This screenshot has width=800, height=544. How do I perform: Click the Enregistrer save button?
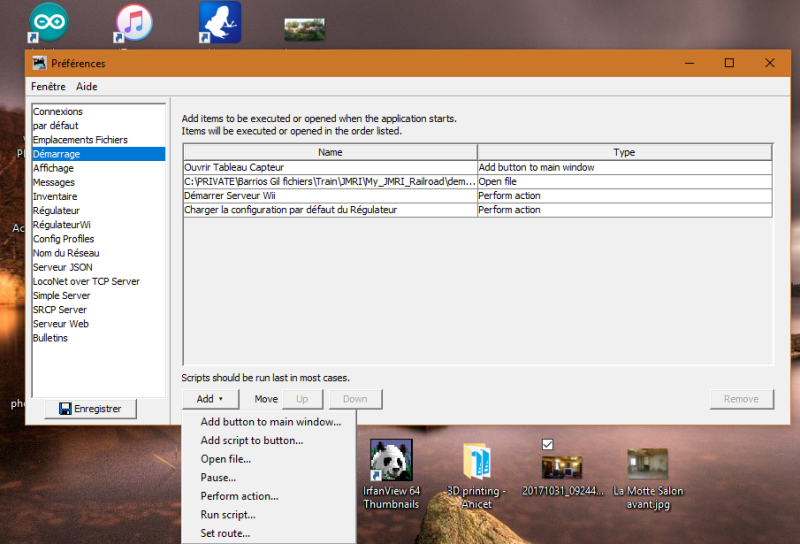90,409
